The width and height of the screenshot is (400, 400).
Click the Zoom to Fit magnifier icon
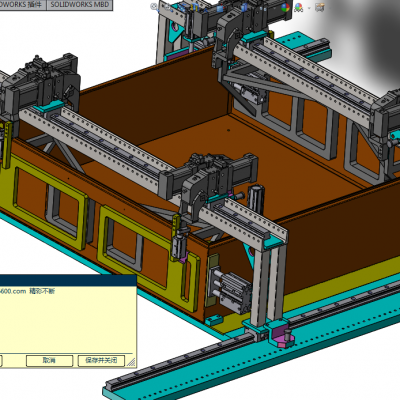point(154,6)
